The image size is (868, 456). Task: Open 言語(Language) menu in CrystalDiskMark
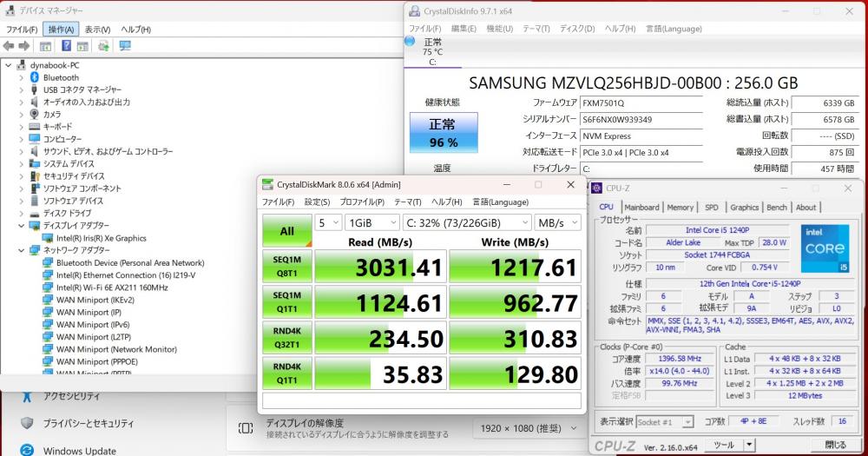(x=501, y=202)
